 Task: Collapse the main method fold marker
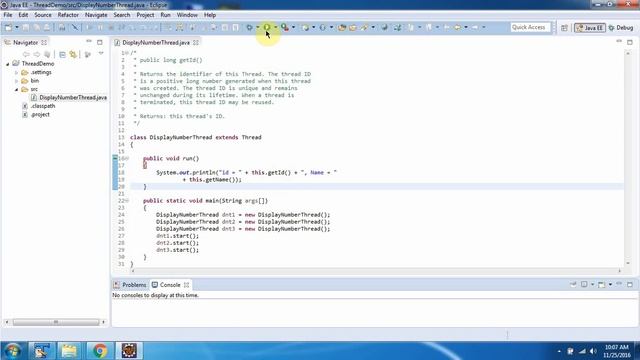[x=127, y=200]
